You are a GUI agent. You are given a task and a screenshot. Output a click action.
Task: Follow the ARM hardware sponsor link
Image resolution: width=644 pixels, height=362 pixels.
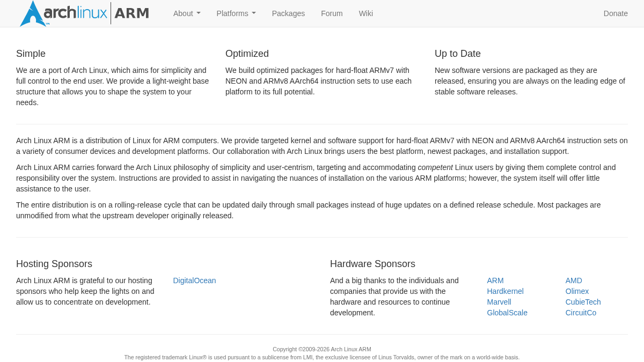[495, 280]
